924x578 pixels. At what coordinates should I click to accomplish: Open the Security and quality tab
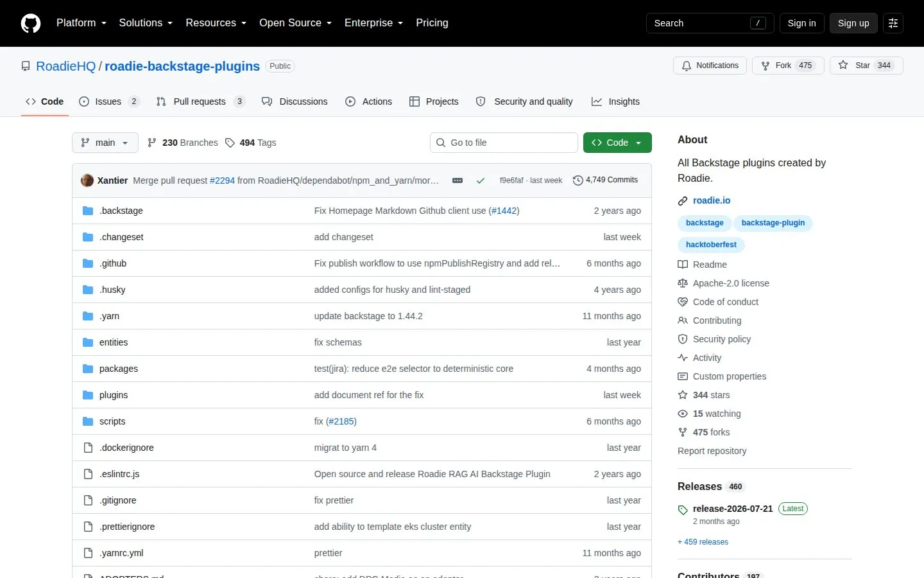[x=525, y=101]
